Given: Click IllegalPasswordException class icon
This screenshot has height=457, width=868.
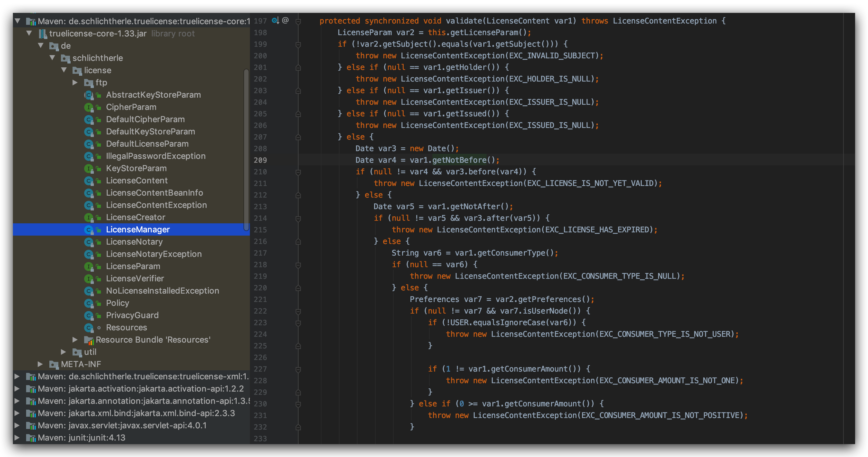Looking at the screenshot, I should (x=89, y=156).
